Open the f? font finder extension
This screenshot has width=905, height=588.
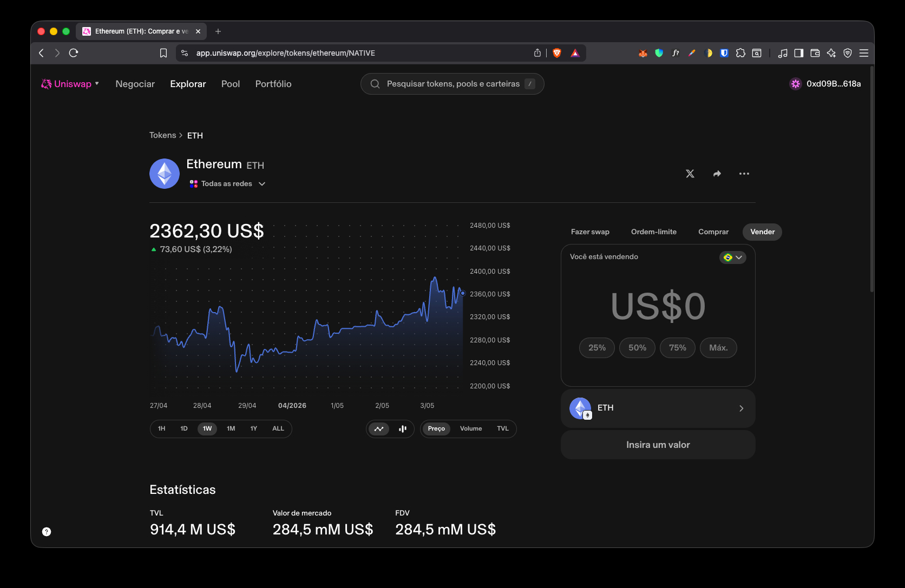pyautogui.click(x=676, y=53)
